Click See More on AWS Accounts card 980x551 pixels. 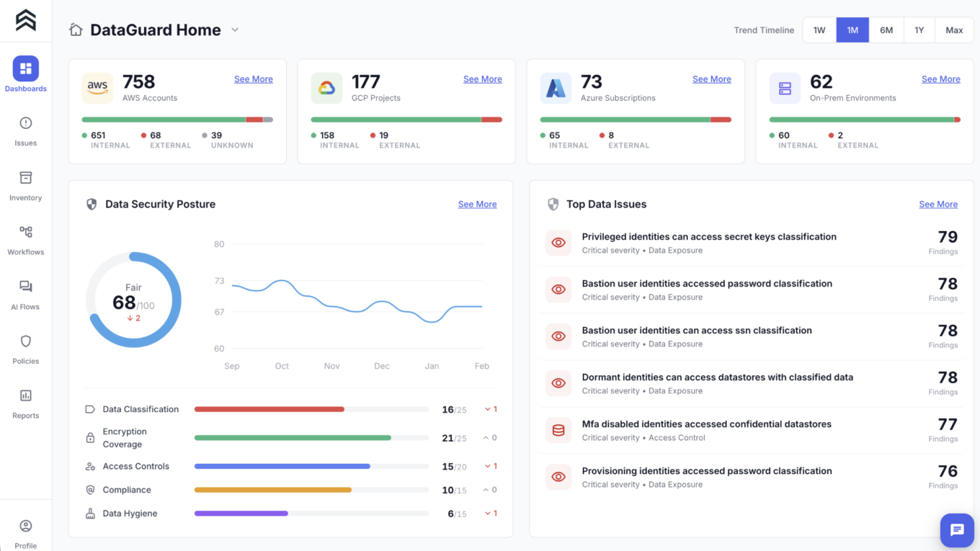(254, 79)
